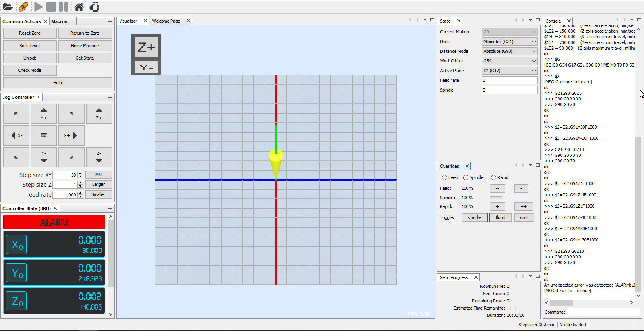Jog Z- with the down arrow button
Screen dimensions: 644x331
click(99, 157)
